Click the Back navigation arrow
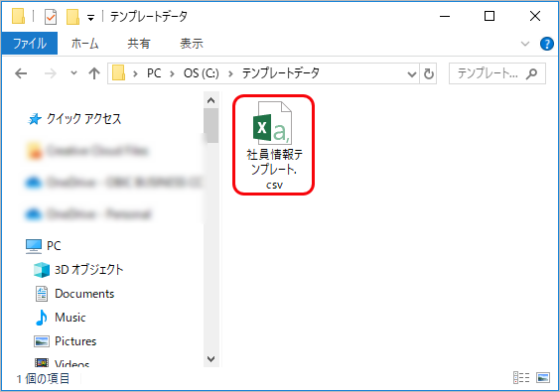Screen dimensions: 560x392 [x=21, y=73]
